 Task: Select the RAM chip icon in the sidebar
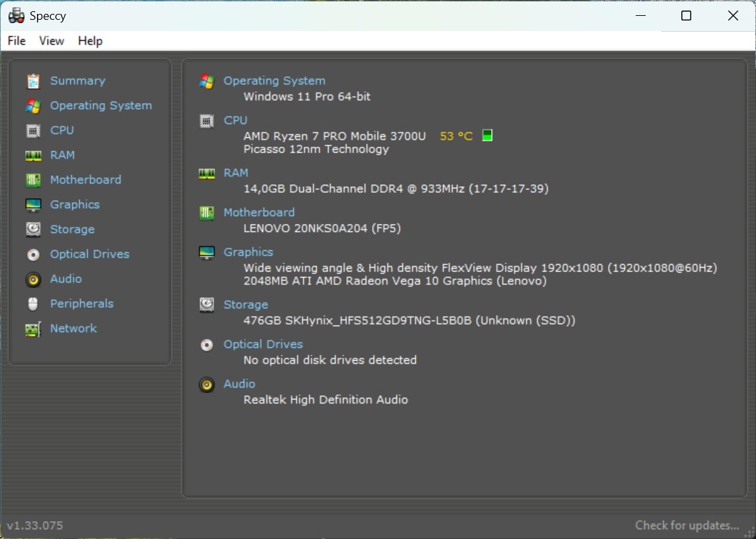(x=34, y=155)
